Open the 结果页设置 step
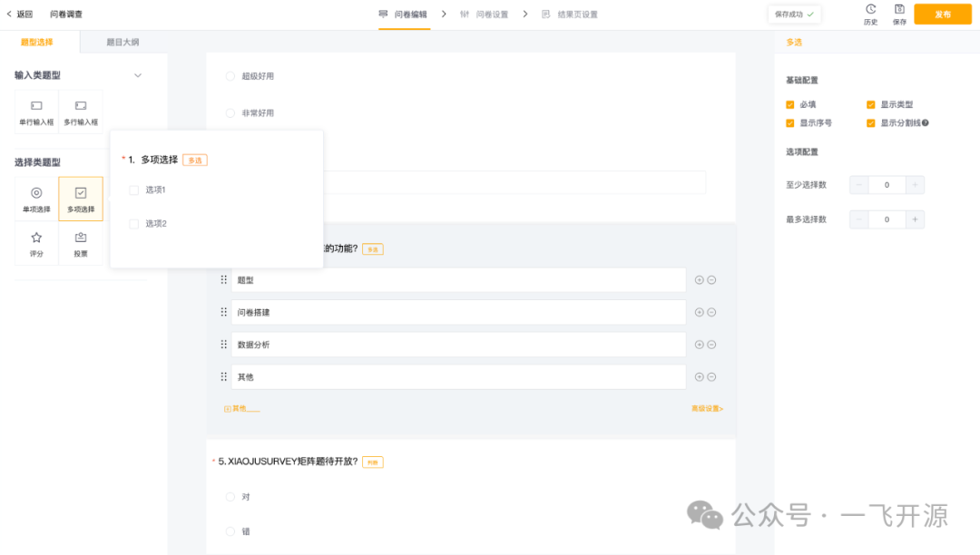Screen dimensions: 980x555 [570, 14]
